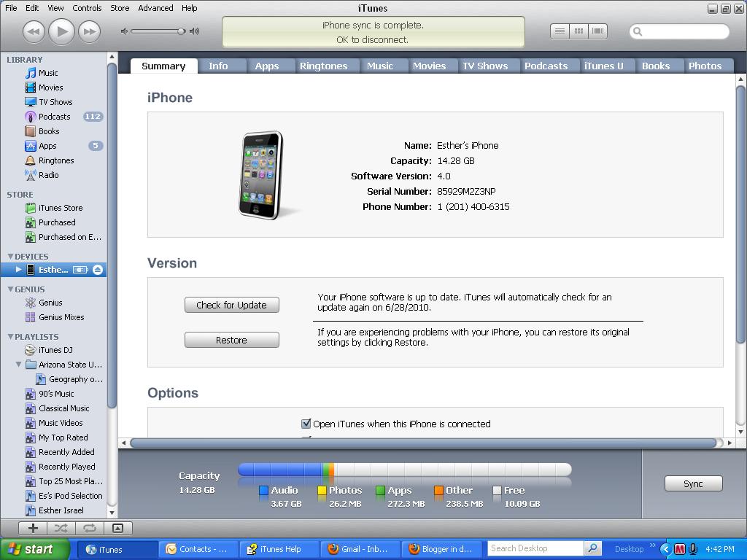Screen dimensions: 747x560
Task: Open the Controls menu
Action: 87,8
